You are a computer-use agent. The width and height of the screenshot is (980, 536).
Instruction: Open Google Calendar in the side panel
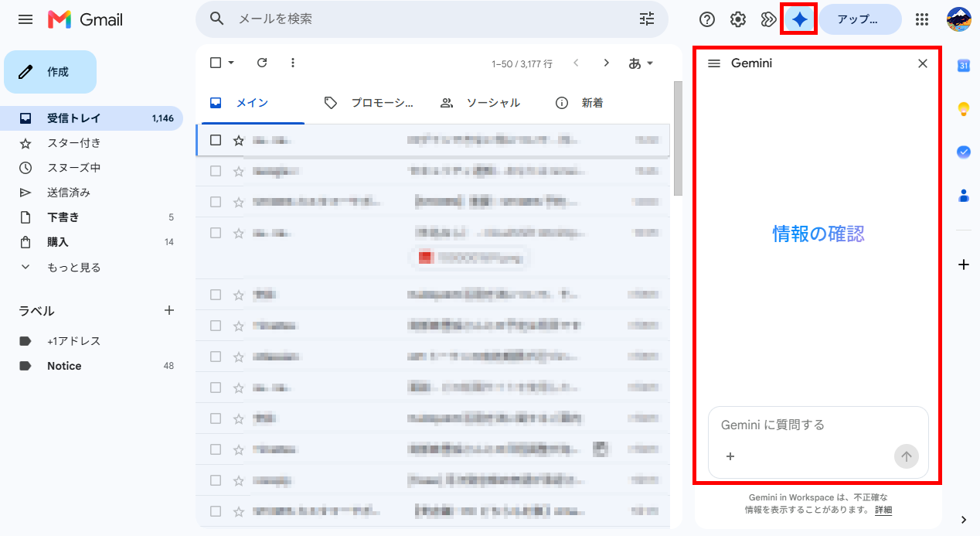(964, 66)
